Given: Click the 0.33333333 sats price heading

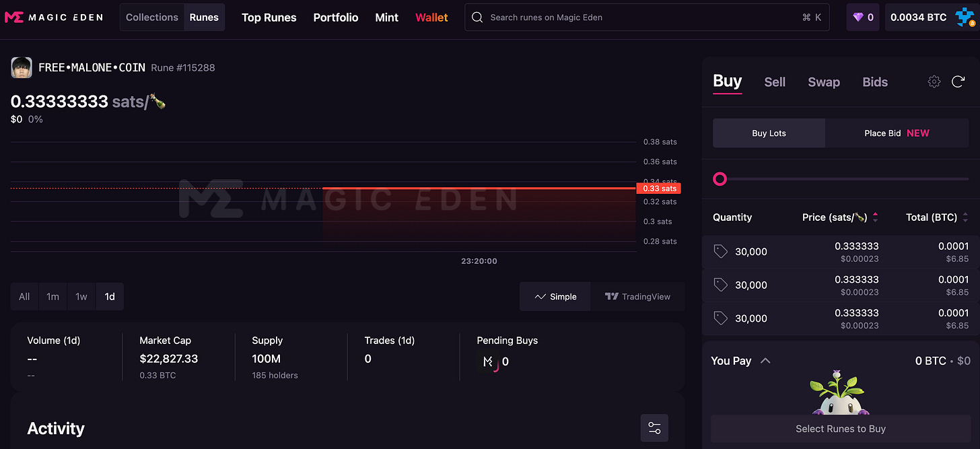Looking at the screenshot, I should [88, 102].
